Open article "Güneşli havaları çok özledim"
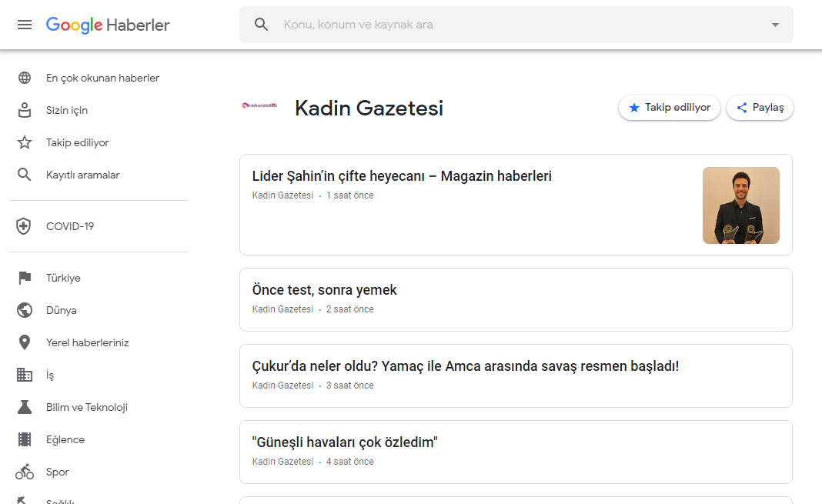This screenshot has height=504, width=822. click(345, 442)
